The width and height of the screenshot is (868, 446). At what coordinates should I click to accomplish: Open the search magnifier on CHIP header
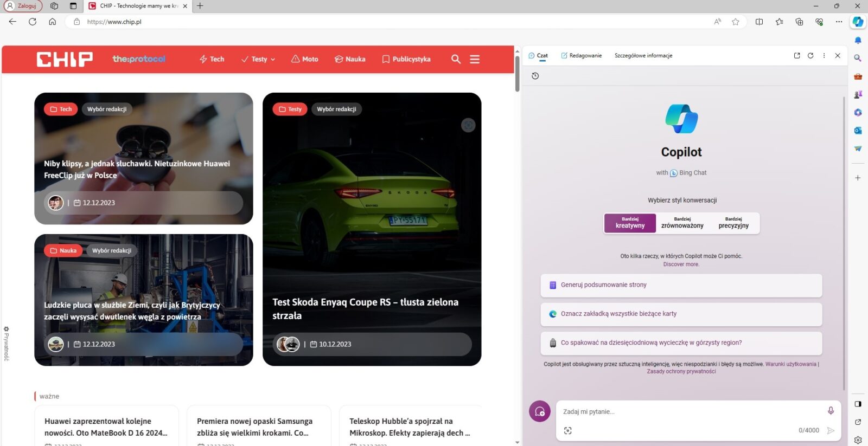click(x=456, y=59)
